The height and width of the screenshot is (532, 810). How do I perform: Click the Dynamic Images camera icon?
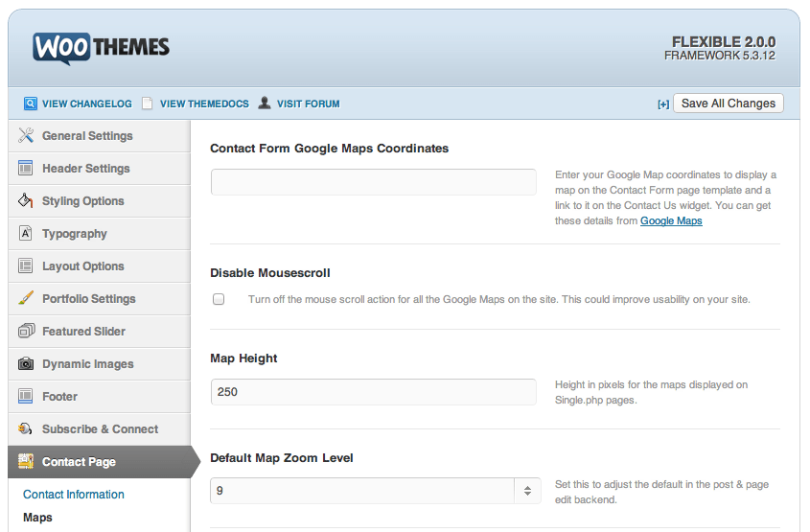pos(26,363)
